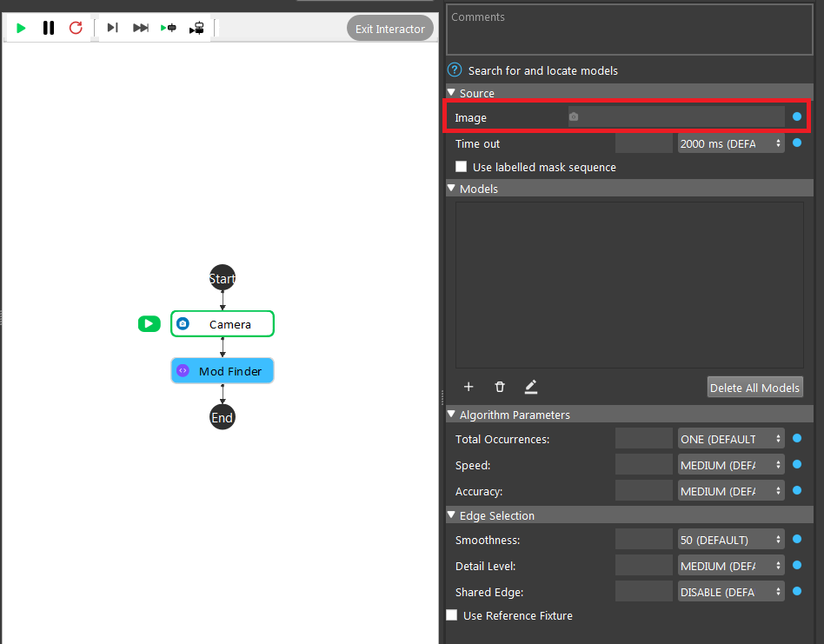Viewport: 824px width, 644px height.
Task: Edit the model with pencil icon
Action: point(531,387)
